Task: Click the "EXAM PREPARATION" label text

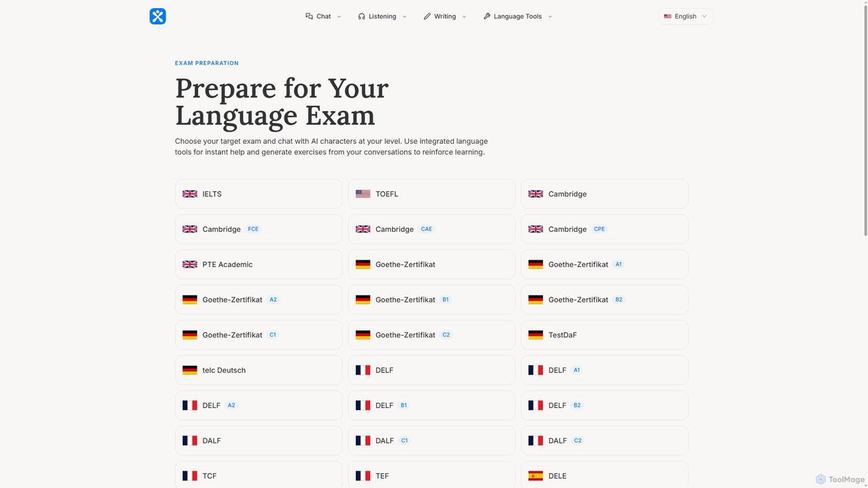Action: pyautogui.click(x=207, y=63)
